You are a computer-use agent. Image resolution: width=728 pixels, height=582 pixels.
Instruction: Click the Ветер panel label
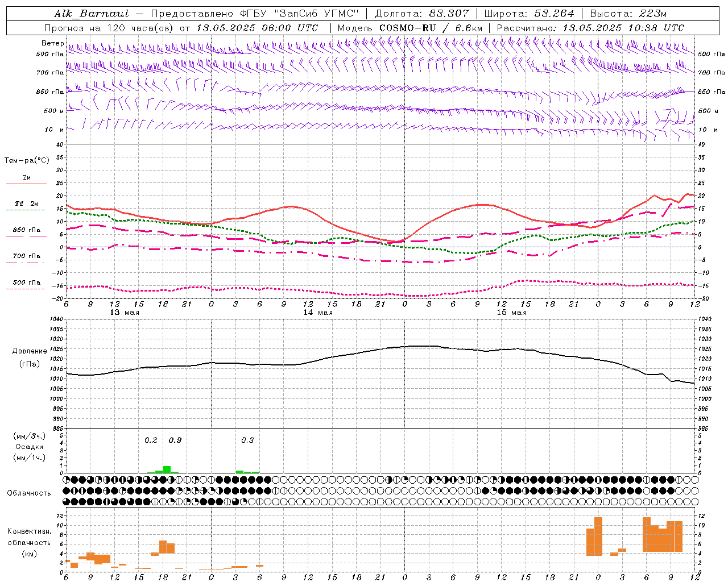52,43
